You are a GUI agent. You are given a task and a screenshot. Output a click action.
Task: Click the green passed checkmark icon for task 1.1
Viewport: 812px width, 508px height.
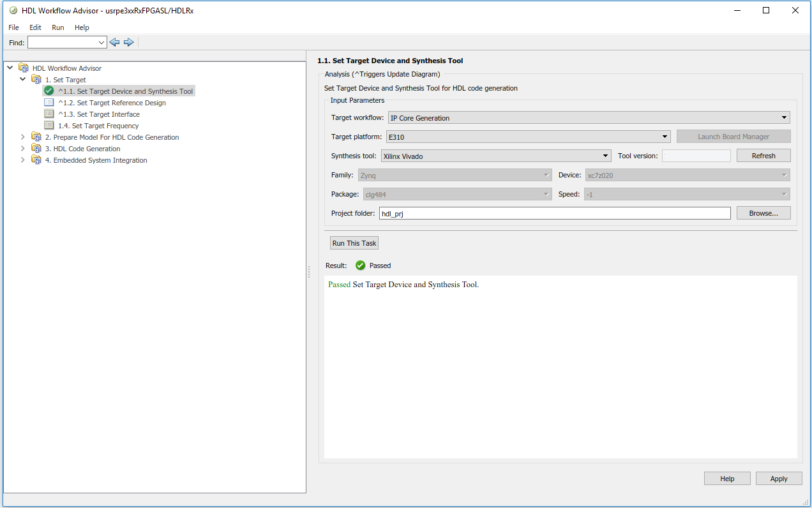pos(49,91)
